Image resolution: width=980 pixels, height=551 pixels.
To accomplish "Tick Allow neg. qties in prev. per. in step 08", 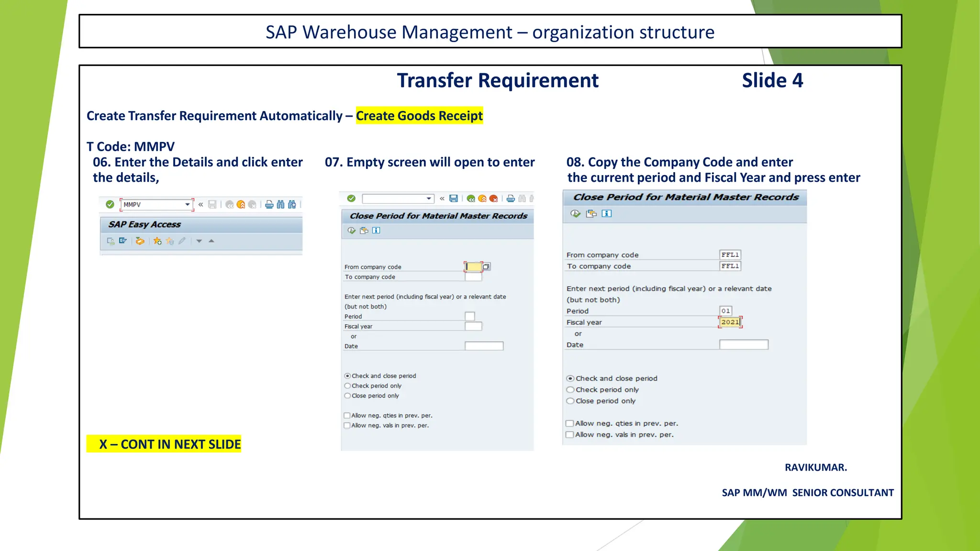I will click(x=569, y=423).
